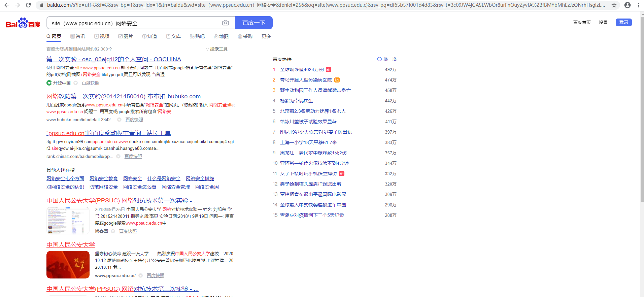Screen dimensions: 644x297
Task: Click the 开源中国 source logo icon
Action: pyautogui.click(x=49, y=83)
